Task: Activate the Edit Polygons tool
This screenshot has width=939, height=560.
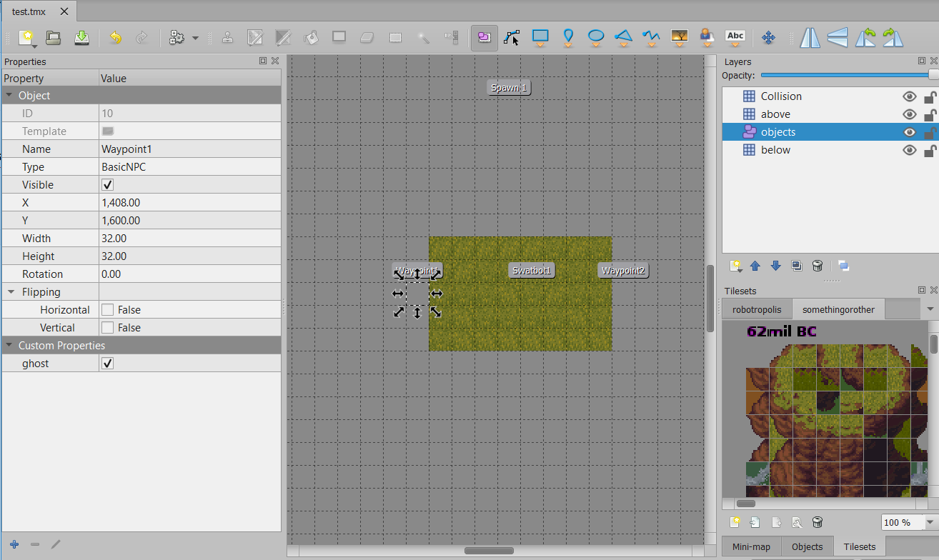Action: (x=512, y=37)
